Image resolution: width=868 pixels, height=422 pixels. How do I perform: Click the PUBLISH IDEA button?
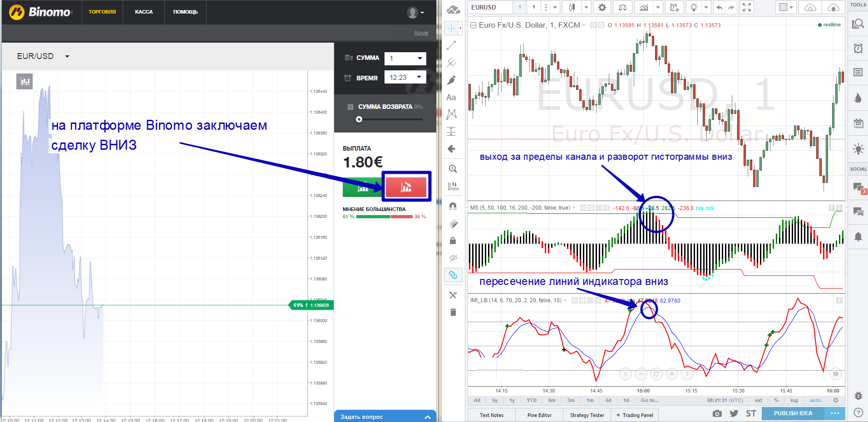click(793, 413)
